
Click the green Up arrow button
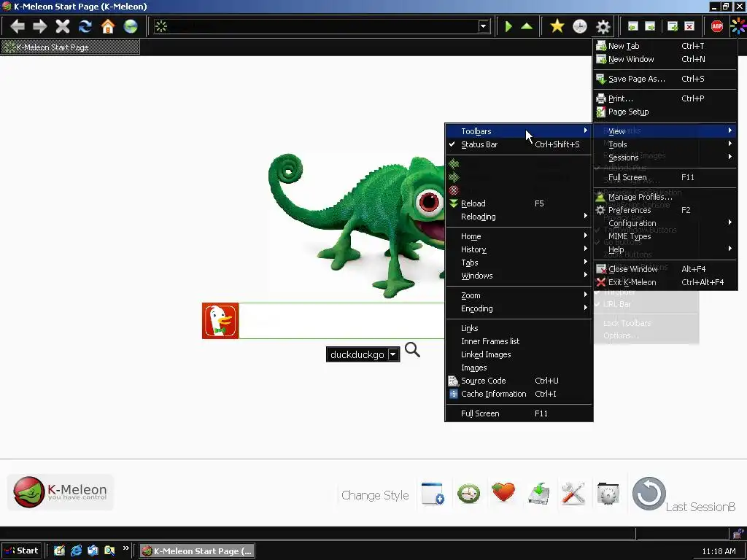[527, 26]
